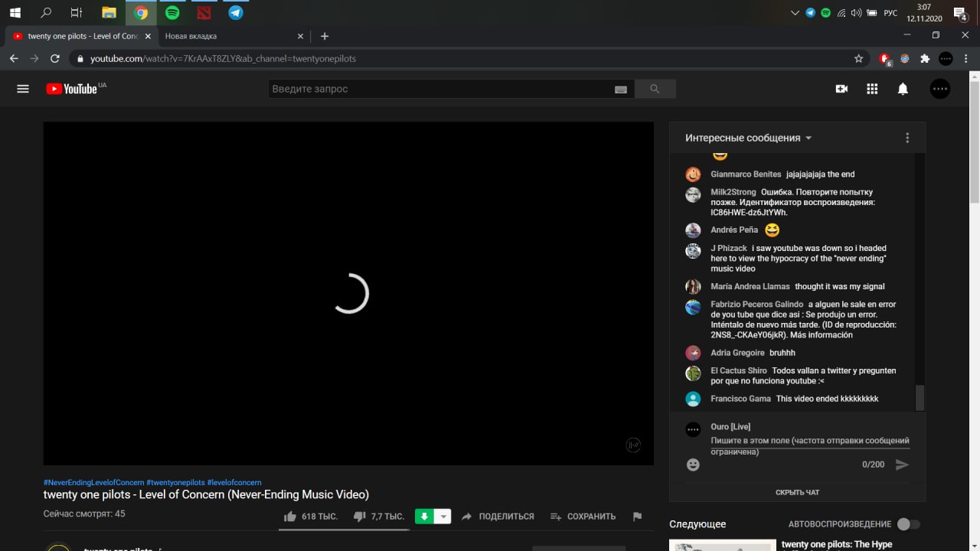Open the chat three-dot options menu
Image resolution: width=980 pixels, height=551 pixels.
[x=907, y=138]
